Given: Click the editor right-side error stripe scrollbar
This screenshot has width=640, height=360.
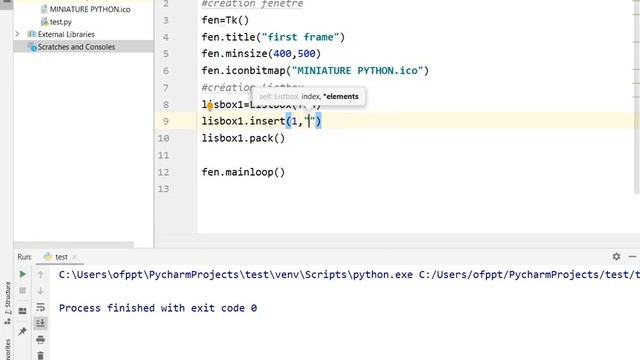Looking at the screenshot, I should click(x=636, y=98).
